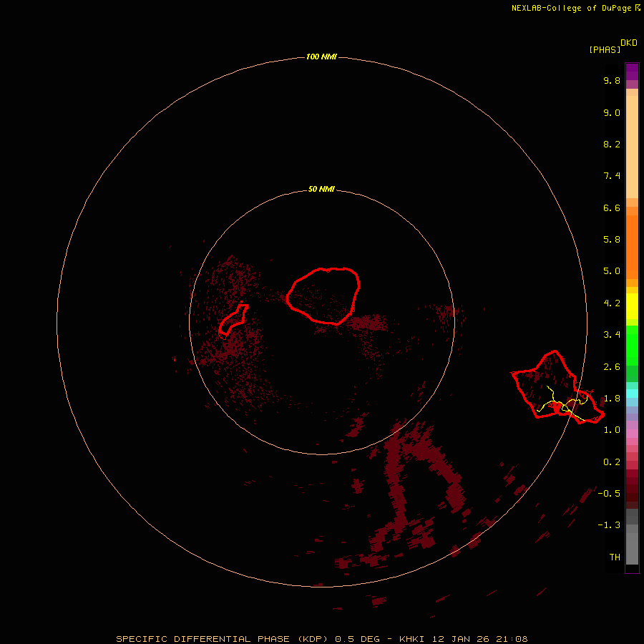Click the 50 NMI range ring label
The image size is (644, 644).
click(x=321, y=190)
